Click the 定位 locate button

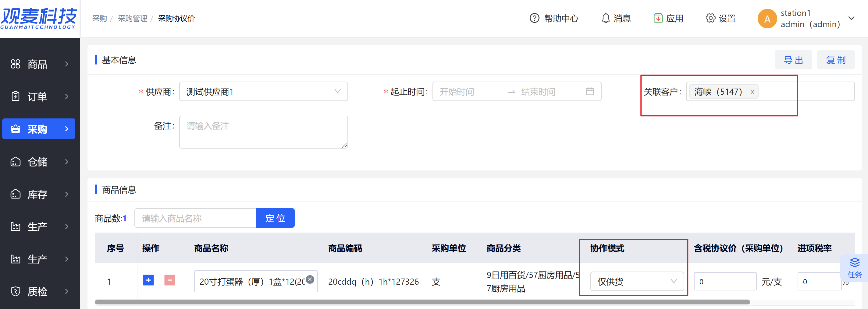pos(275,218)
